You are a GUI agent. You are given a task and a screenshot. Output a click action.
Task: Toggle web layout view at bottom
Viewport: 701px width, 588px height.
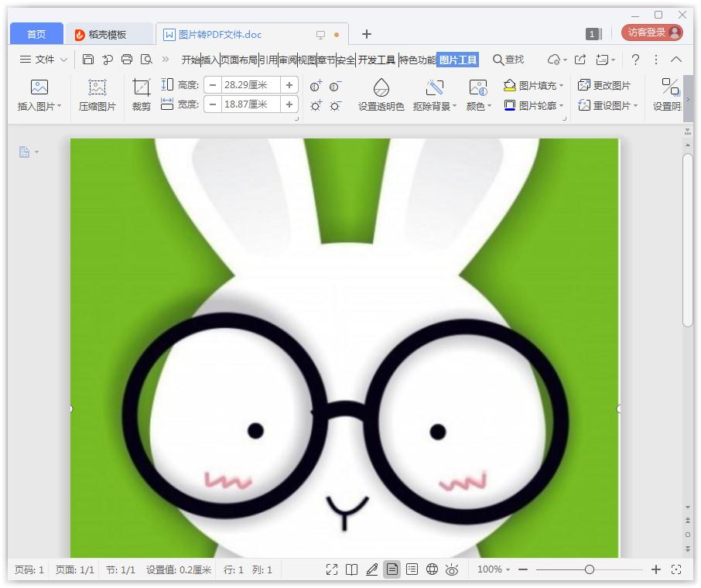pos(432,569)
